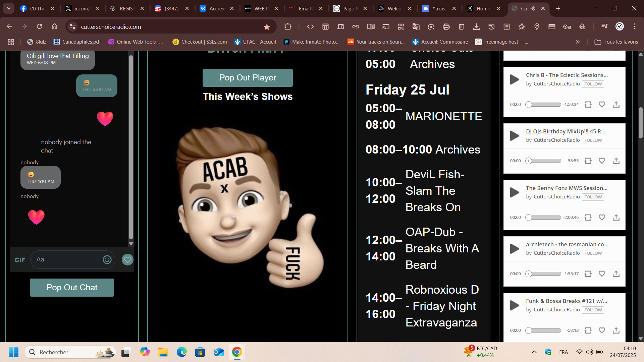
Task: Switch to the Email browser tab
Action: point(304,8)
